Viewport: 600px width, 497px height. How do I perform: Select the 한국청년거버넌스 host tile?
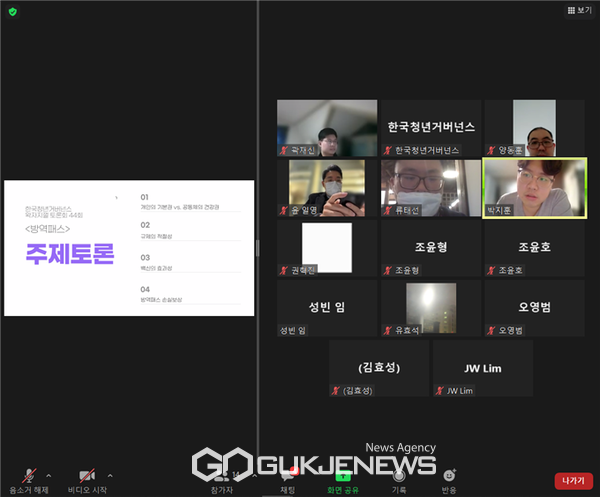click(x=431, y=128)
